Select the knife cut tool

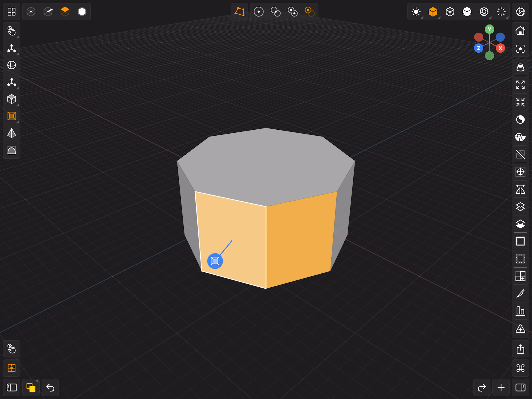(x=520, y=294)
